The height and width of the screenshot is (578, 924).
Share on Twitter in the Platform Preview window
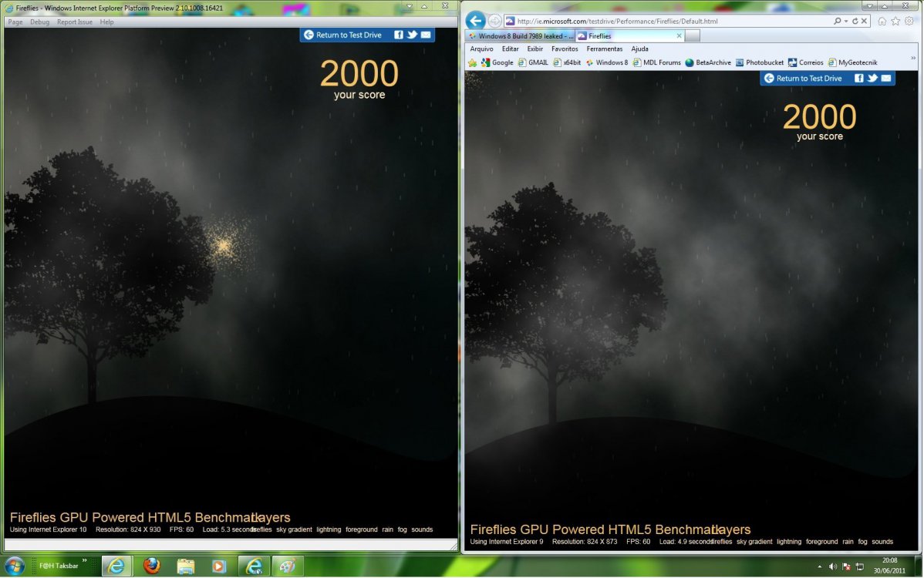[412, 35]
